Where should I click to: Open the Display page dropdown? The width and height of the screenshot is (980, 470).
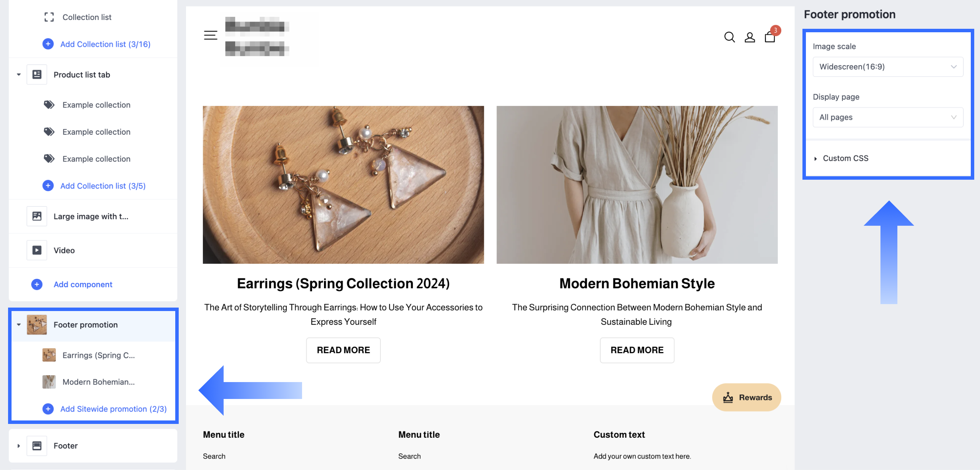click(x=887, y=117)
